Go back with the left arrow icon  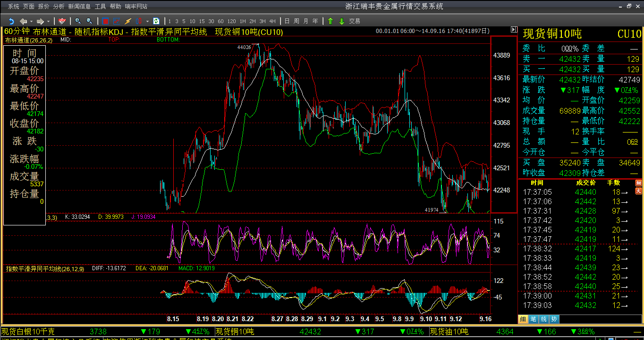pos(24,21)
